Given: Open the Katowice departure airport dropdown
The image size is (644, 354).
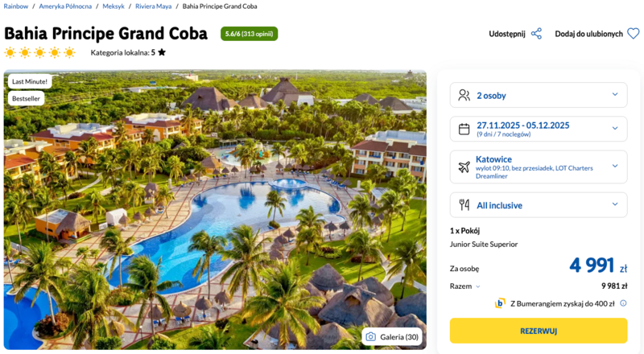Looking at the screenshot, I should tap(538, 167).
